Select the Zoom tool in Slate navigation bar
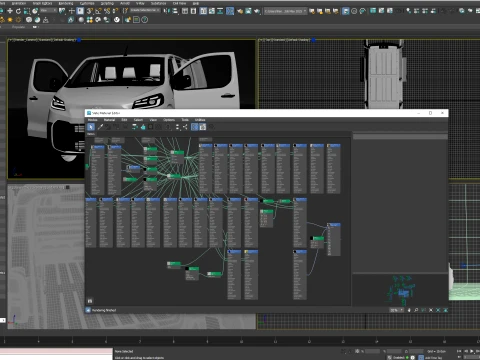The height and width of the screenshot is (360, 480). 416,310
